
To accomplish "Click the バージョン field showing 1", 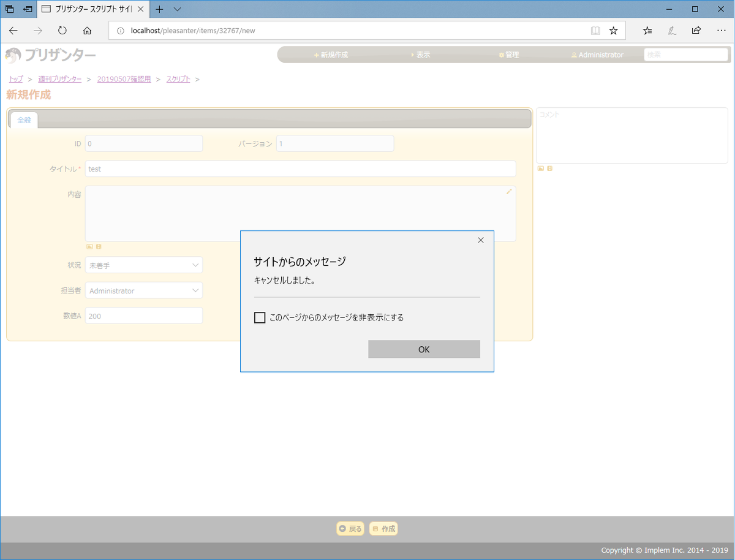I will point(335,143).
